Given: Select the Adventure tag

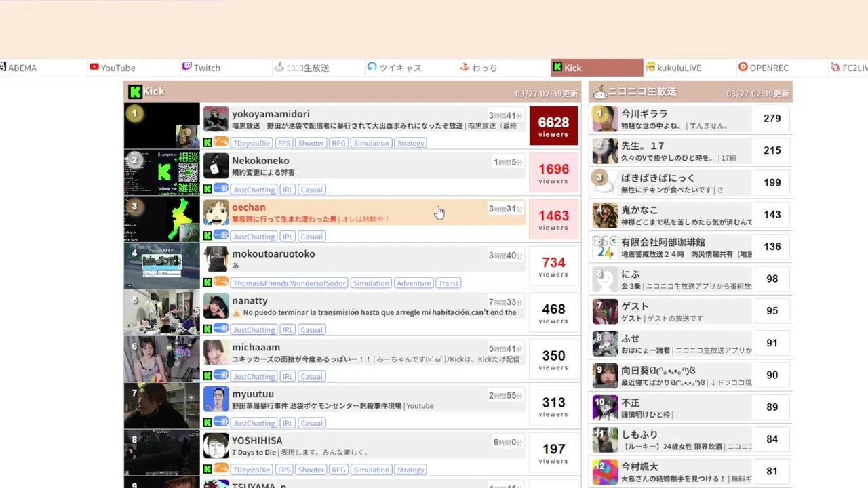Looking at the screenshot, I should tap(414, 283).
